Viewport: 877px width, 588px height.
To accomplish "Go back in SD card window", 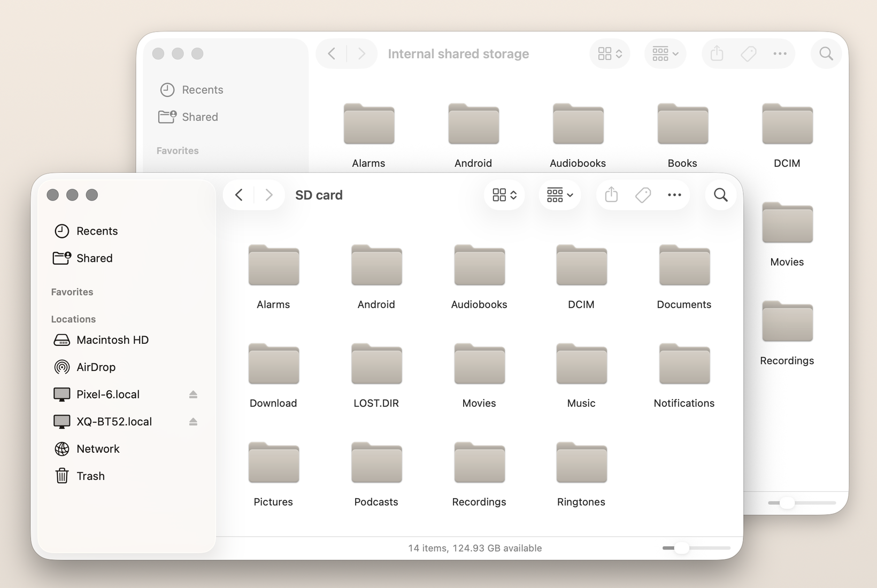I will pyautogui.click(x=239, y=195).
